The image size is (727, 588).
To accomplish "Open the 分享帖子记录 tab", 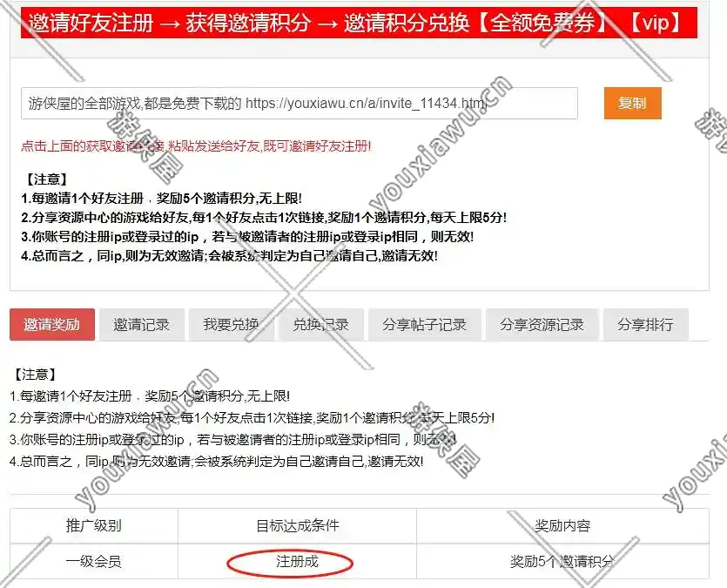I will (x=424, y=325).
